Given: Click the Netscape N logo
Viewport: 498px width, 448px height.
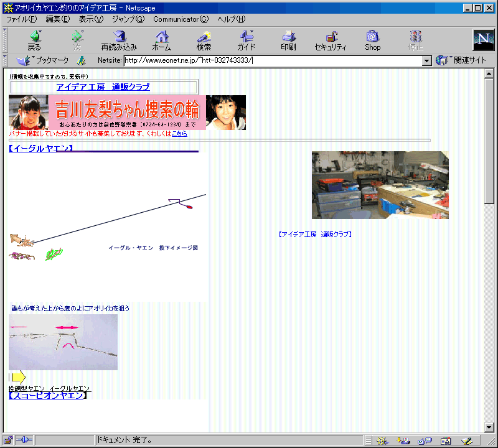Looking at the screenshot, I should [x=484, y=40].
